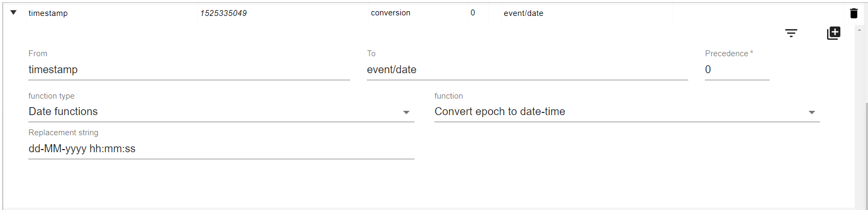The width and height of the screenshot is (868, 210).
Task: Open the Date functions type dropdown
Action: pos(221,111)
